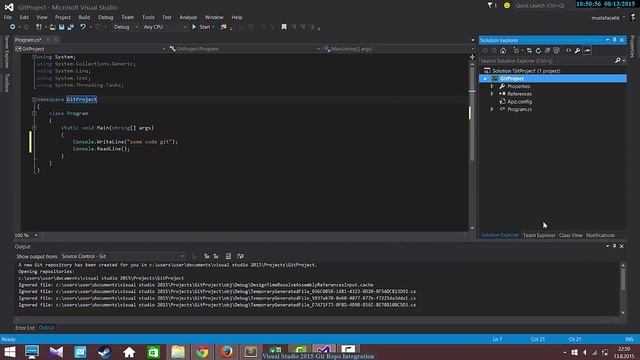Toggle Word Wrap in Output toolbar
The height and width of the screenshot is (360, 640).
tap(240, 256)
